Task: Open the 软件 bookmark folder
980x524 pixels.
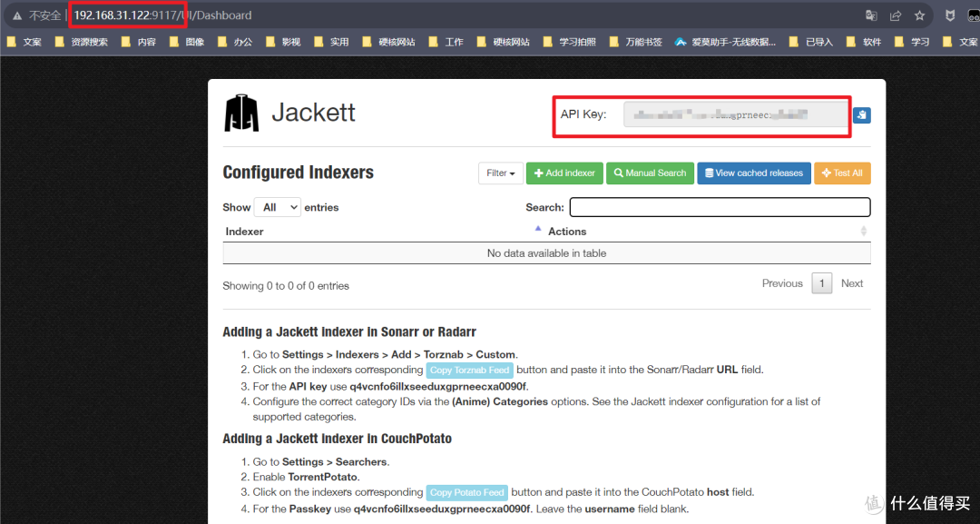Action: tap(864, 42)
